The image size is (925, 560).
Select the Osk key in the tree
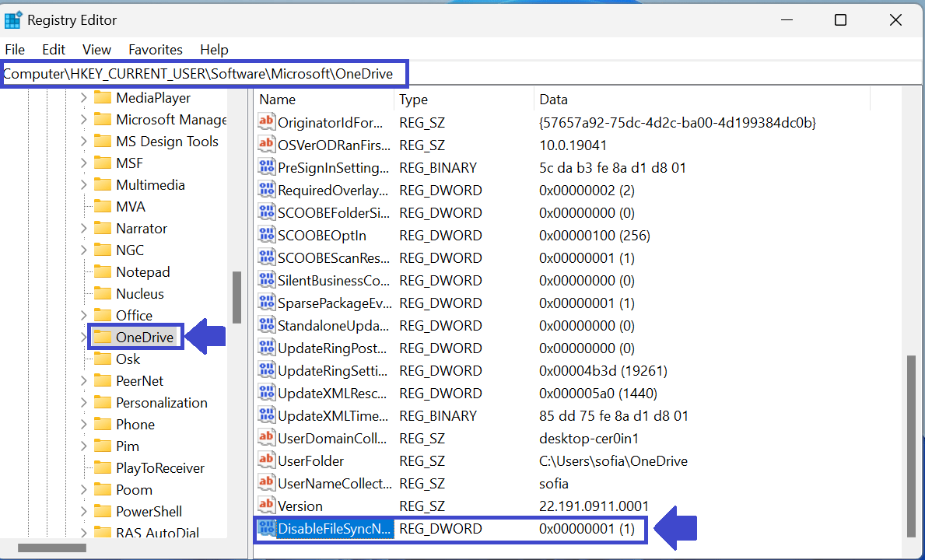(128, 359)
